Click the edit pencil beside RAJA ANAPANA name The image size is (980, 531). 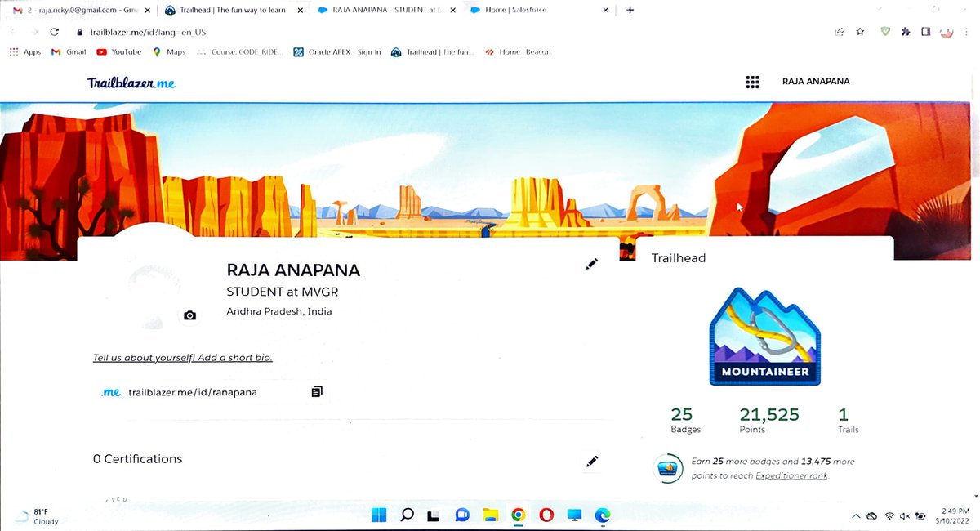point(592,264)
